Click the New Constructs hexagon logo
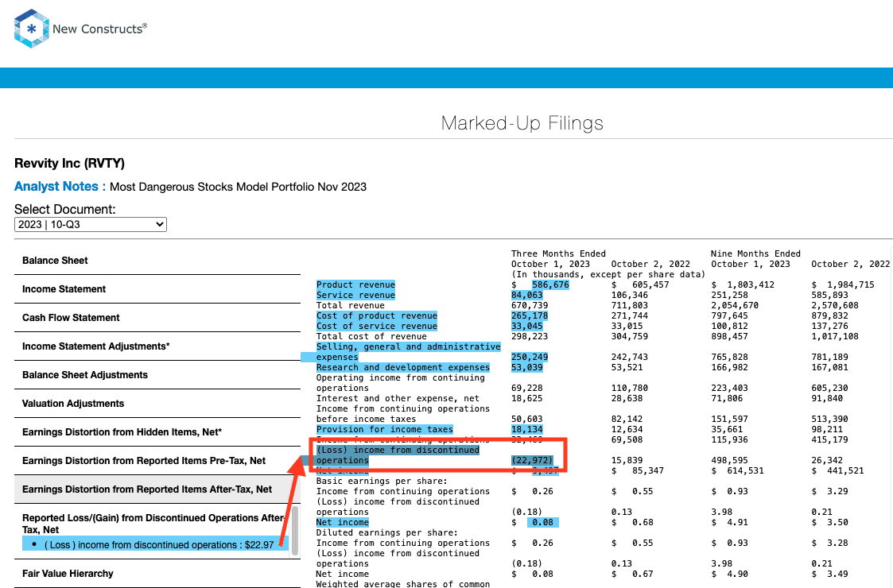Image resolution: width=893 pixels, height=588 pixels. tap(31, 29)
